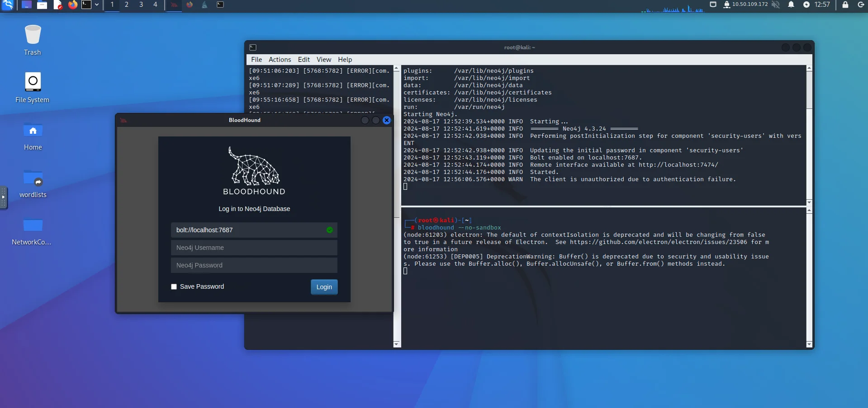Lock the screen with padlock icon
The width and height of the screenshot is (868, 408).
coord(845,5)
